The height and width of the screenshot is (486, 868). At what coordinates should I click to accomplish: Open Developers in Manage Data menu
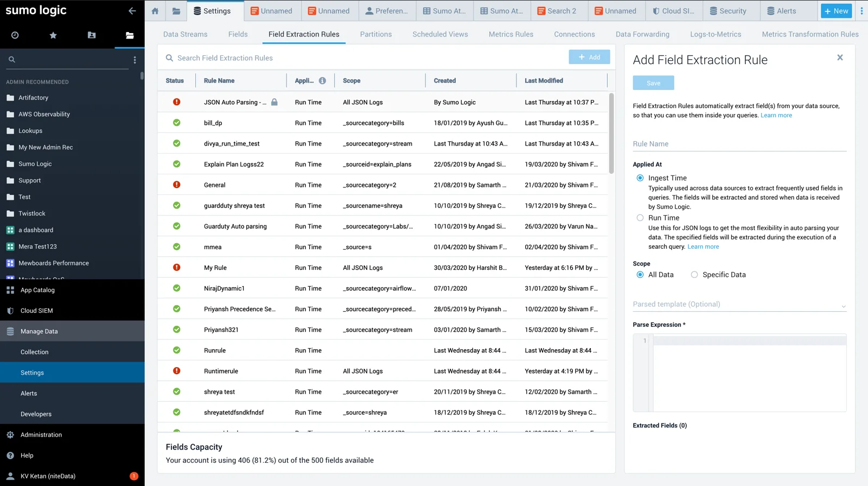pos(72,414)
